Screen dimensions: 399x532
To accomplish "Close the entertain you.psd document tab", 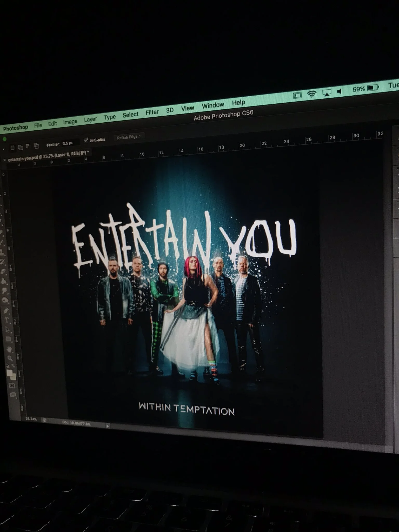I will (4, 160).
